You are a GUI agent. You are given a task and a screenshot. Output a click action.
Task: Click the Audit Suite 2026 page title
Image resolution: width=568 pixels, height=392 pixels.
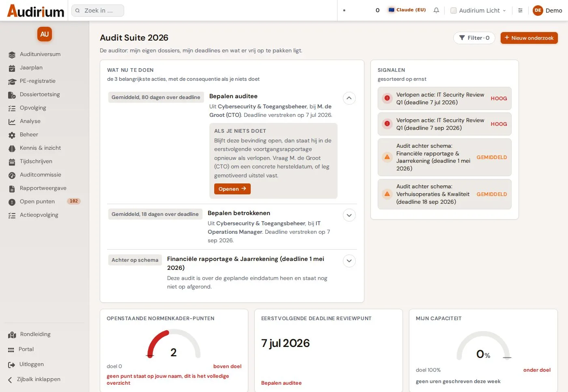click(x=134, y=38)
